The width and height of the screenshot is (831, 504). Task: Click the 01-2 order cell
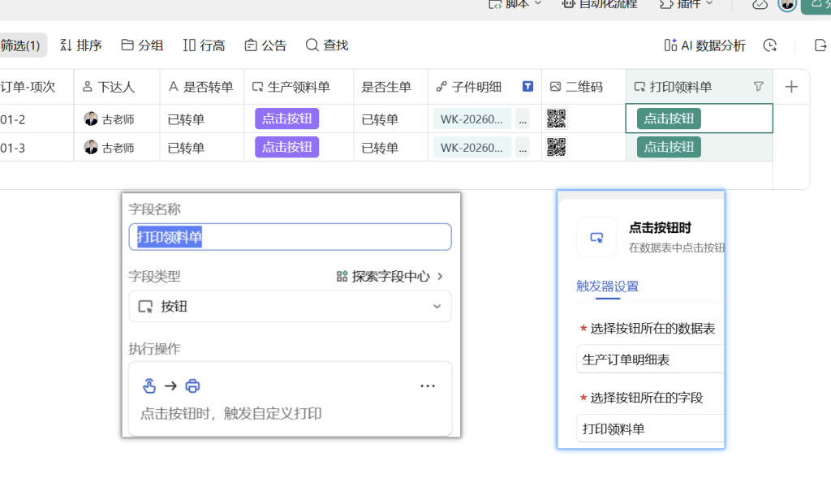point(37,119)
